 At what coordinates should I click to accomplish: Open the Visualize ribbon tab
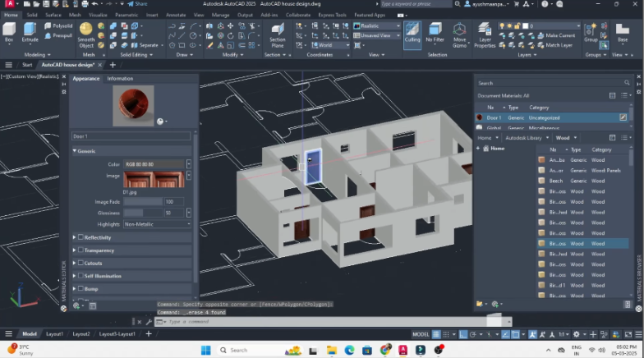[x=98, y=15]
